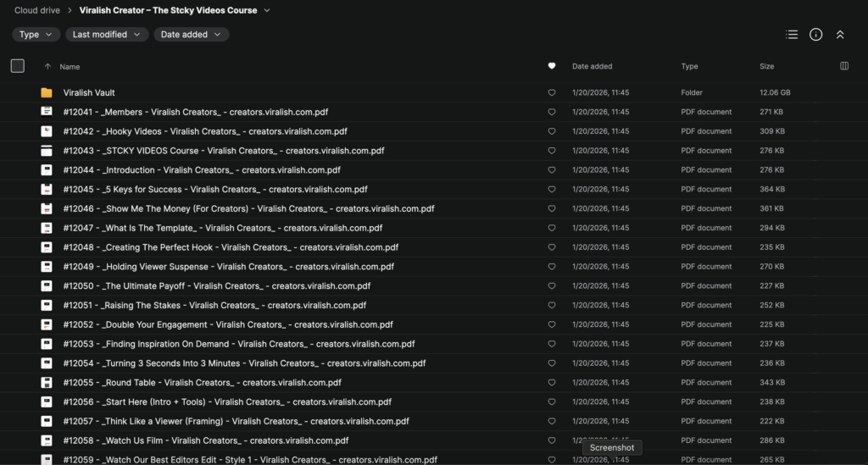The width and height of the screenshot is (868, 465).
Task: Click PDF icon for #12058 Watch Us Film
Action: tap(47, 440)
